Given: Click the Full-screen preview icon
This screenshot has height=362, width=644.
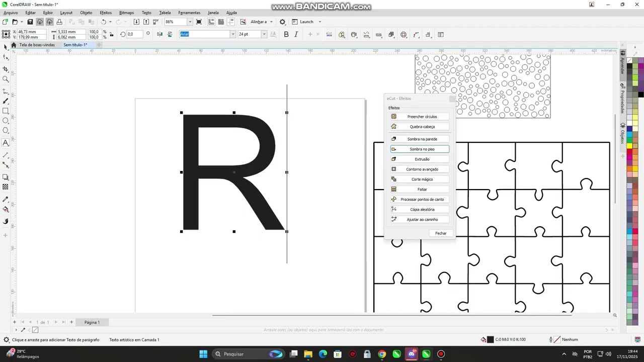Looking at the screenshot, I should point(199,22).
